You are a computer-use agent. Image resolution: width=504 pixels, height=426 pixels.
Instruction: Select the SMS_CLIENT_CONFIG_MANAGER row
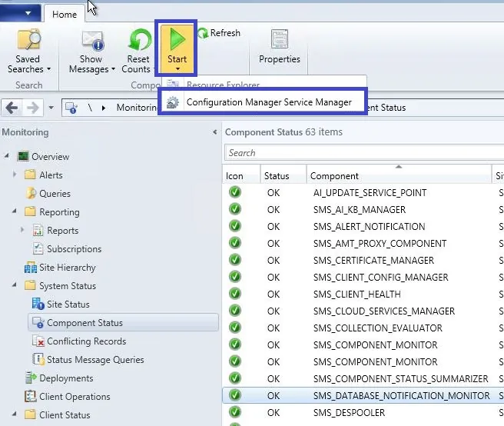(x=363, y=277)
